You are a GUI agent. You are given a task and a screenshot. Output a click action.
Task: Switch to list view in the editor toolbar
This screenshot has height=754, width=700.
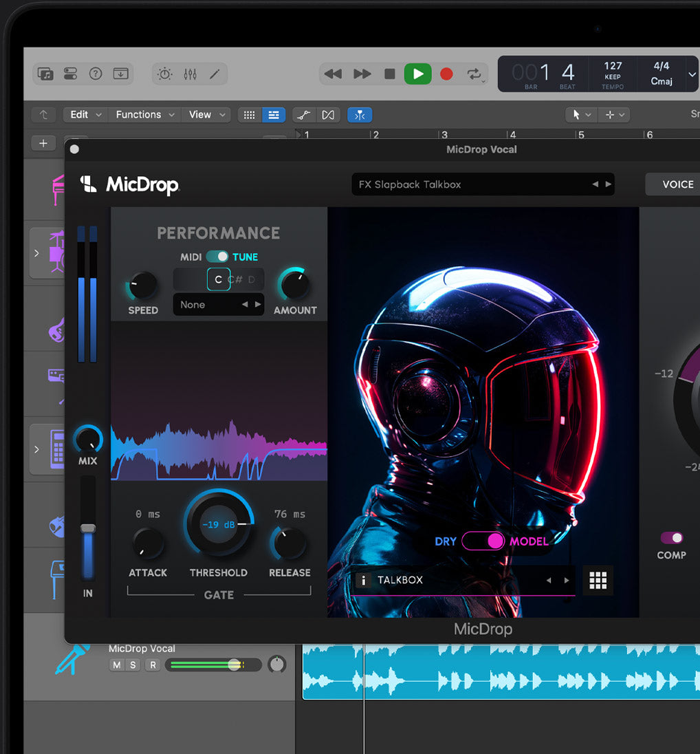click(274, 114)
